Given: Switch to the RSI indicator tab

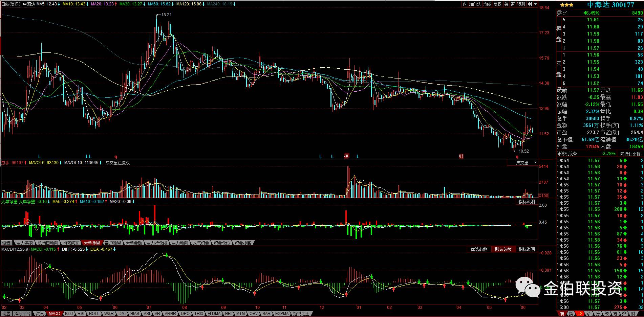Looking at the screenshot, I should pyautogui.click(x=81, y=314).
